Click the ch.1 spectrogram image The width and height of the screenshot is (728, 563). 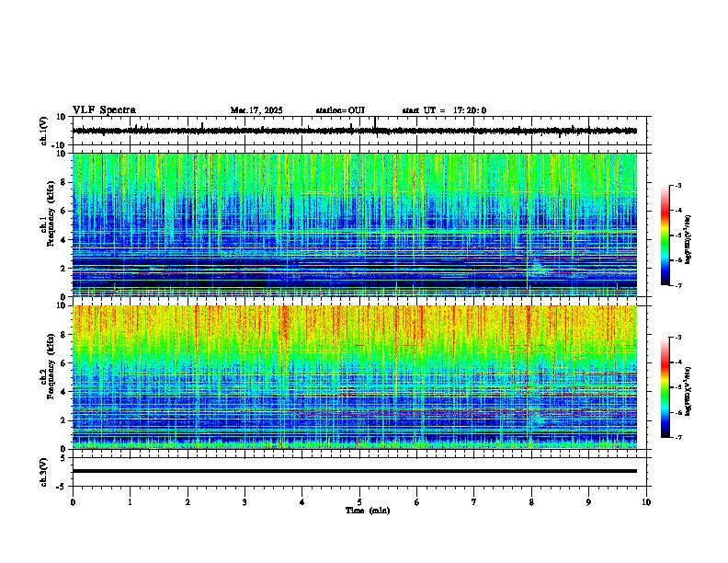tap(355, 224)
